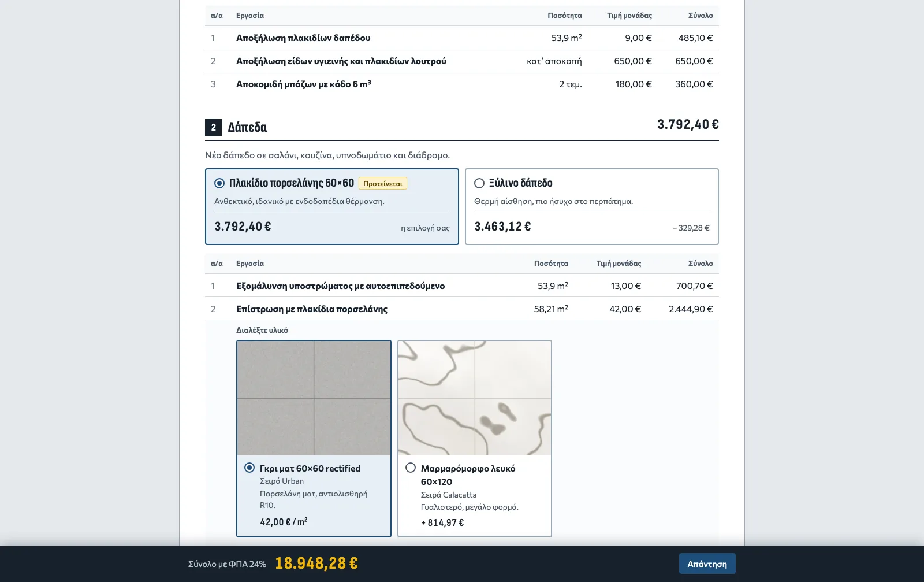Click the + 814,97 € surcharge text
This screenshot has height=582, width=924.
(x=442, y=522)
